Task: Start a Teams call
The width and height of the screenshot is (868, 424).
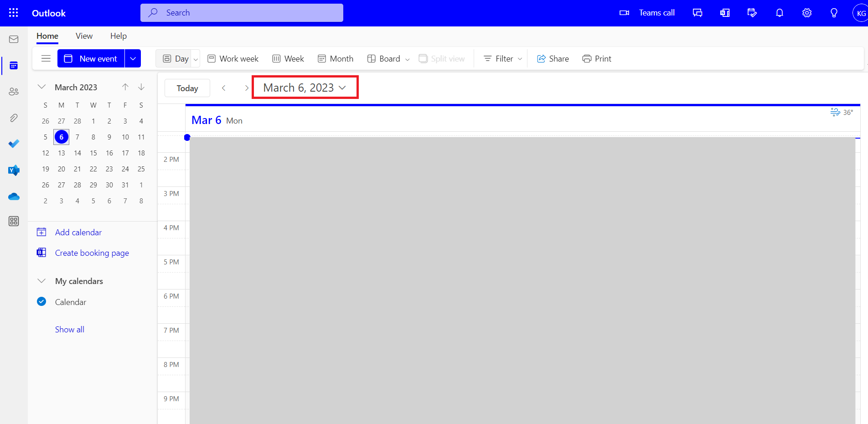Action: click(x=647, y=13)
